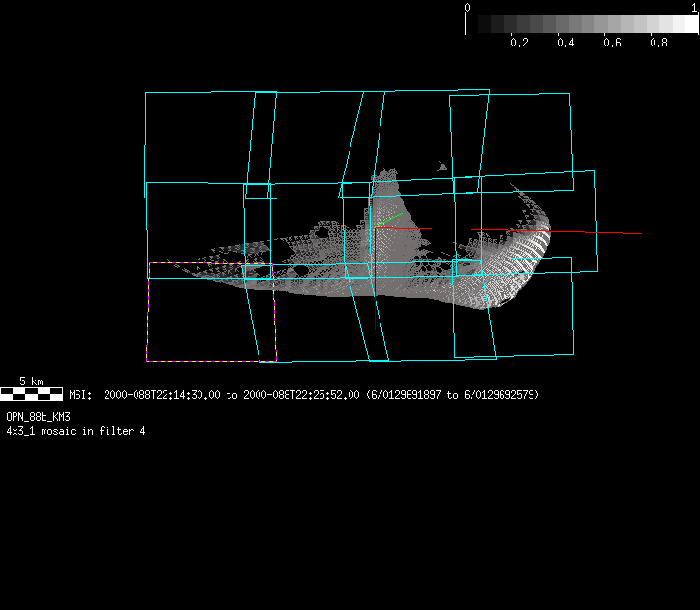This screenshot has width=700, height=610.
Task: Click the darkest swatch of the grayscale bar
Action: [472, 23]
